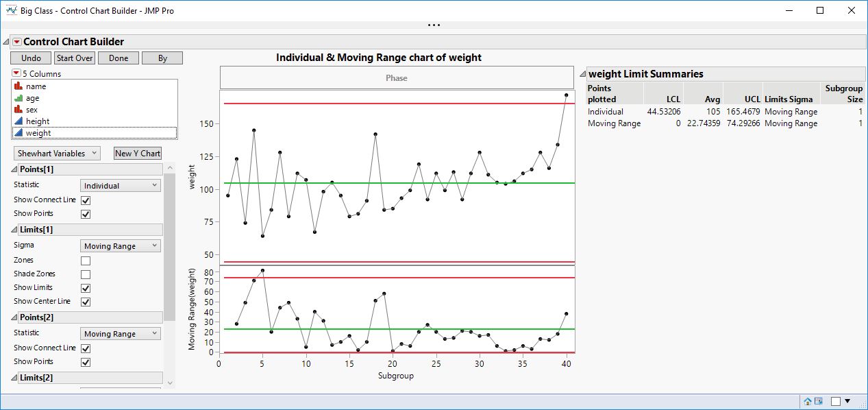The width and height of the screenshot is (868, 410).
Task: Open the Sigma dropdown showing Moving Range
Action: pos(120,245)
